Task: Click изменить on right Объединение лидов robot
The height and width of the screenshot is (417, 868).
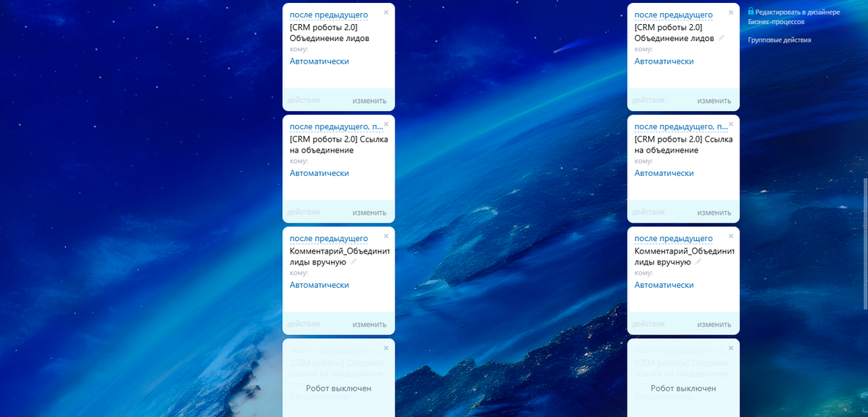Action: 714,101
